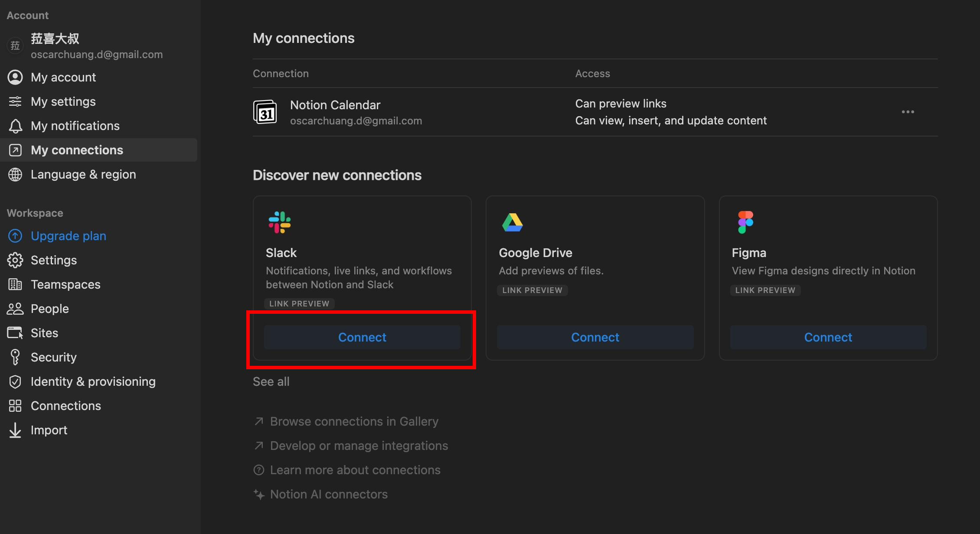The height and width of the screenshot is (534, 980).
Task: Click the My notifications bell icon
Action: tap(15, 126)
